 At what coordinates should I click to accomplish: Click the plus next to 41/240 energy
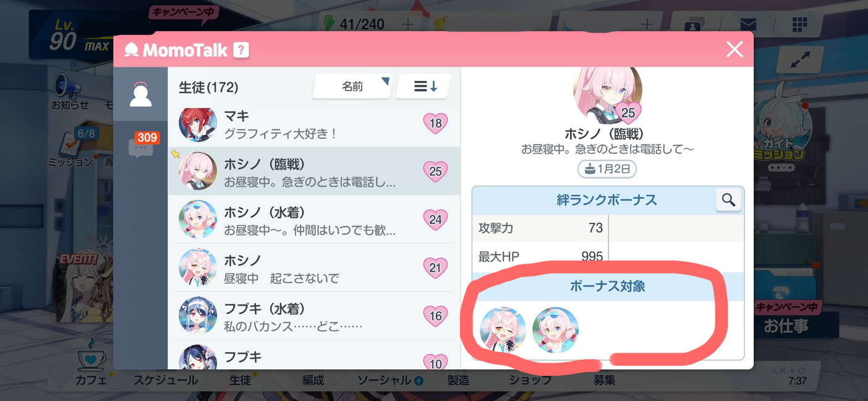408,24
